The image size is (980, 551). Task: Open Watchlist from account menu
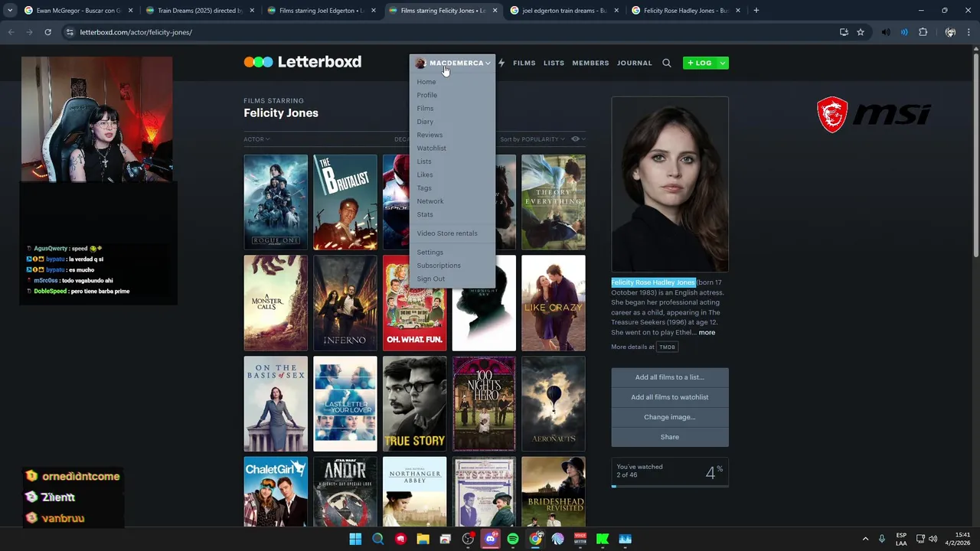(x=431, y=148)
